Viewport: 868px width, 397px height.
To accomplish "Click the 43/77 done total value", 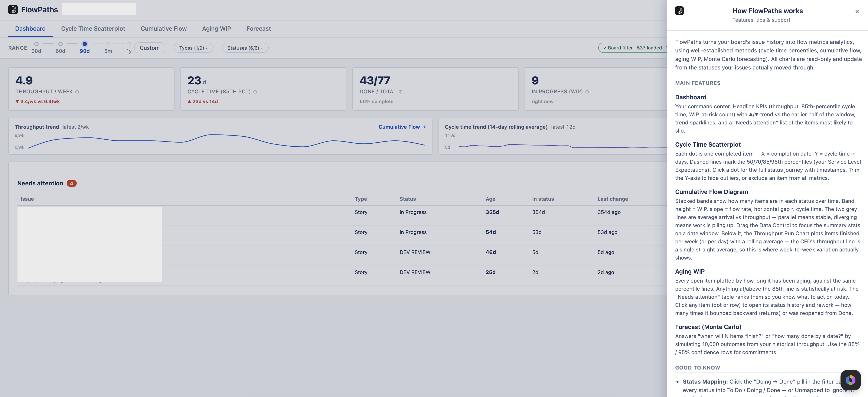I will [375, 80].
